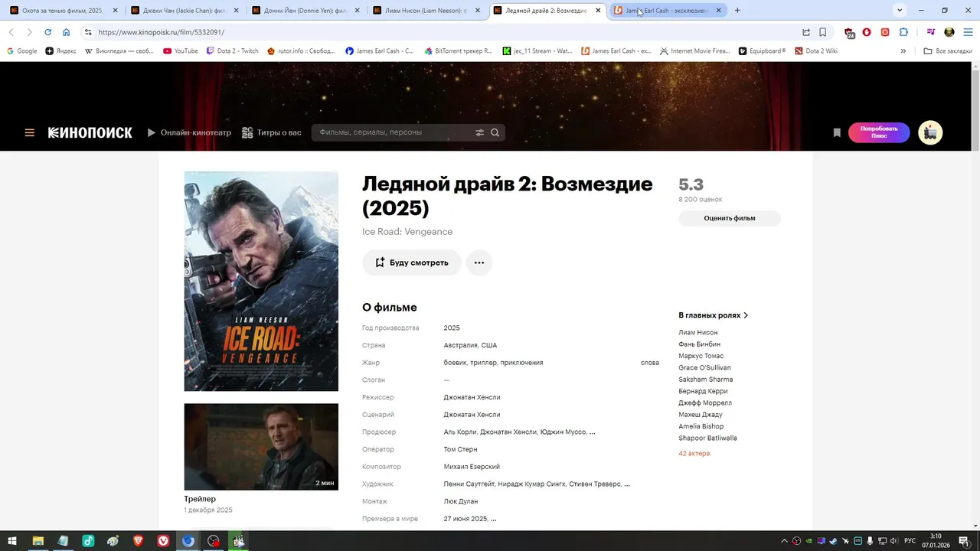Open the Kinopoisk hamburger menu
The width and height of the screenshot is (980, 551).
pyautogui.click(x=29, y=132)
